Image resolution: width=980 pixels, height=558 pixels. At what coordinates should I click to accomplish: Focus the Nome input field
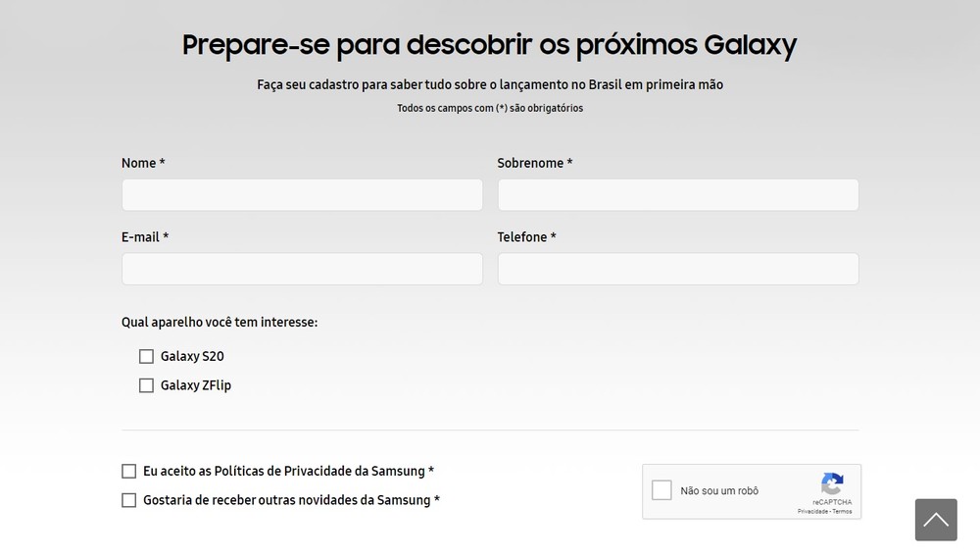click(302, 195)
